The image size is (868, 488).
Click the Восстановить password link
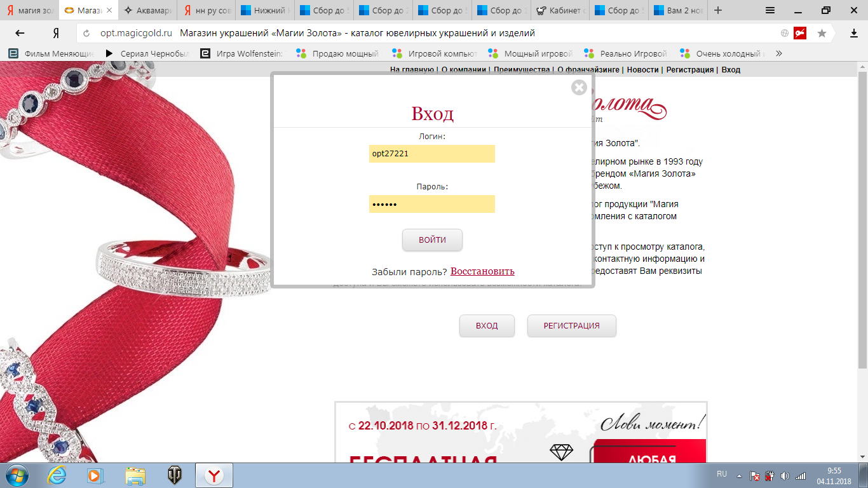tap(482, 271)
